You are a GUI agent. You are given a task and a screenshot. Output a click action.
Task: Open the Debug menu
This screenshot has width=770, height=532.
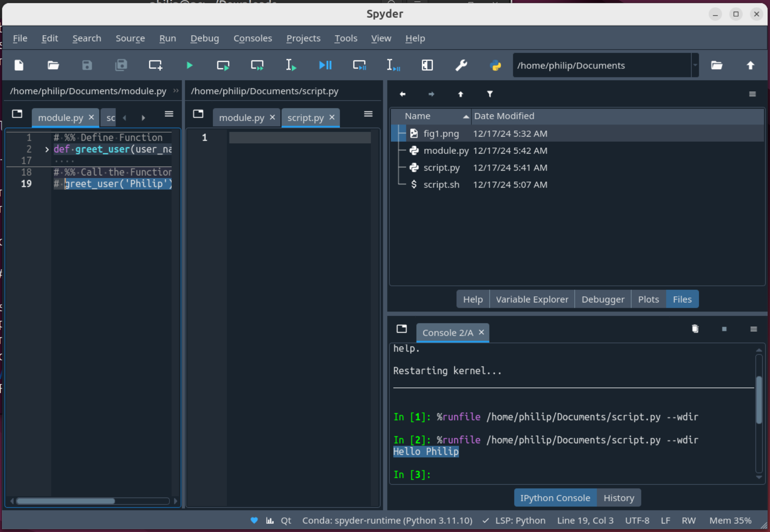click(205, 38)
